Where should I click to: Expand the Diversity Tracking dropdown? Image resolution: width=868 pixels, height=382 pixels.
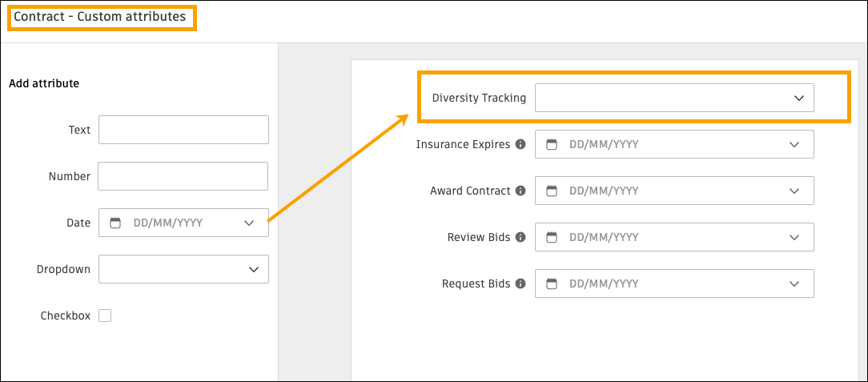(798, 99)
